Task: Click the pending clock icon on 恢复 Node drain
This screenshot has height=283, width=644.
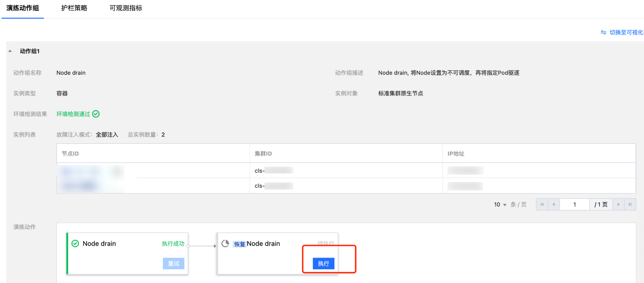Action: coord(225,244)
